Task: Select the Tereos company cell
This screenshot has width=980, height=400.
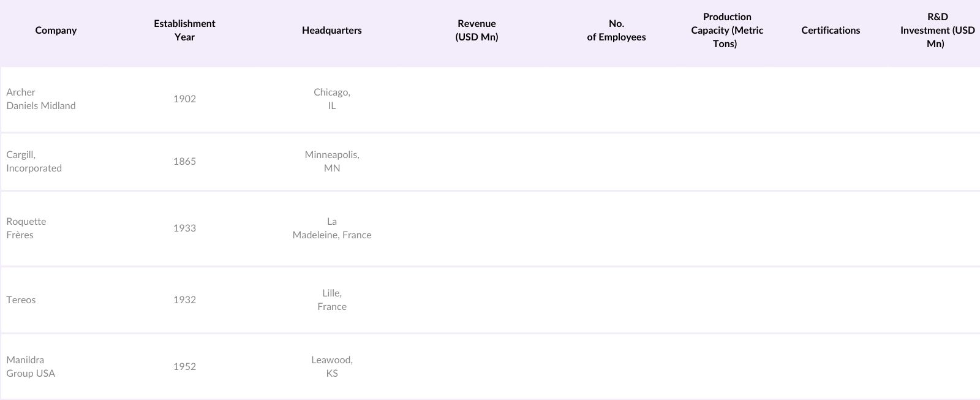Action: 21,300
